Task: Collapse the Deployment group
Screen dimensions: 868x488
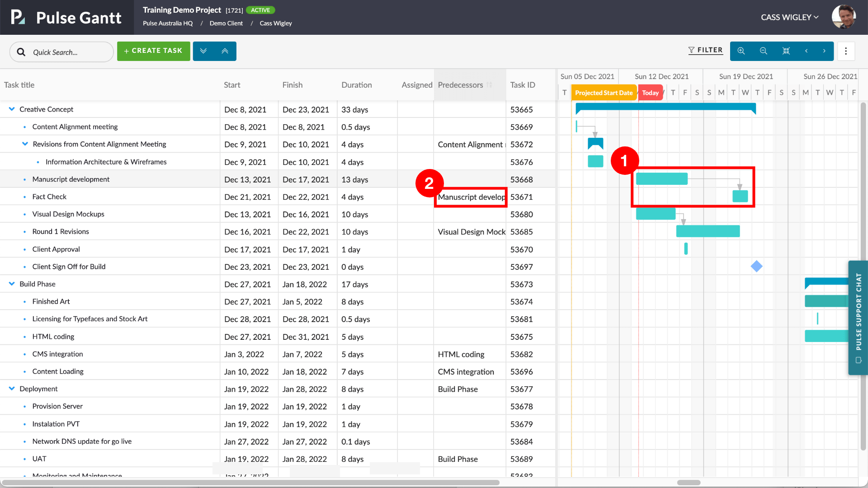Action: (11, 389)
